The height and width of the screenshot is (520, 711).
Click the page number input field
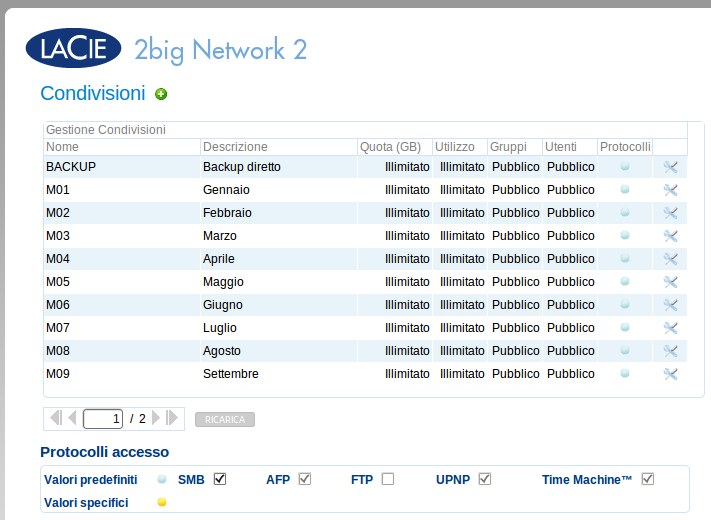103,418
